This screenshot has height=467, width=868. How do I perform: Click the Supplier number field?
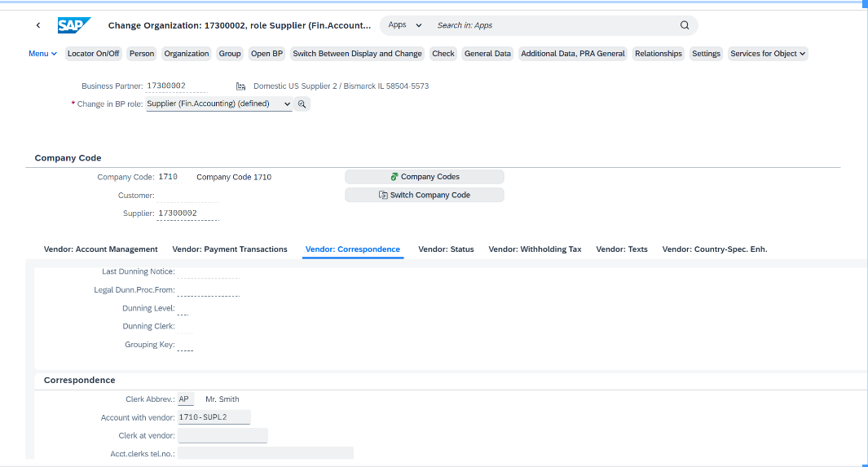point(187,214)
